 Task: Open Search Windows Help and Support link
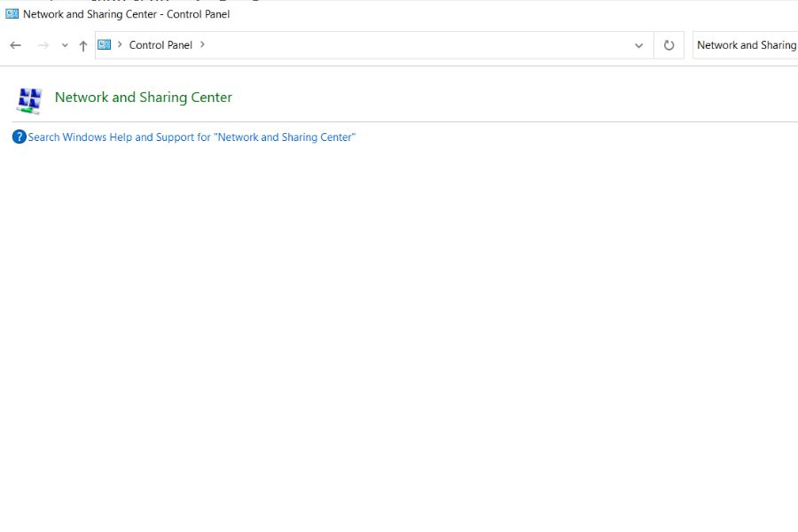coord(192,137)
